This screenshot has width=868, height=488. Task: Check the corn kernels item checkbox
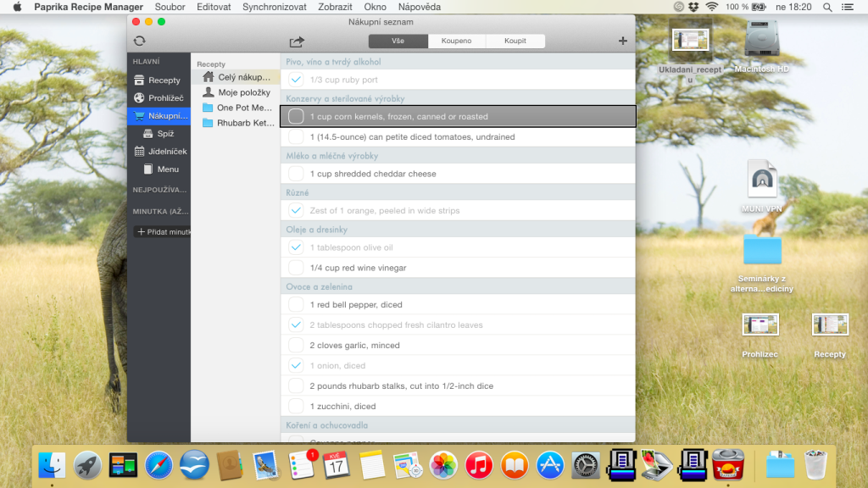pyautogui.click(x=296, y=117)
